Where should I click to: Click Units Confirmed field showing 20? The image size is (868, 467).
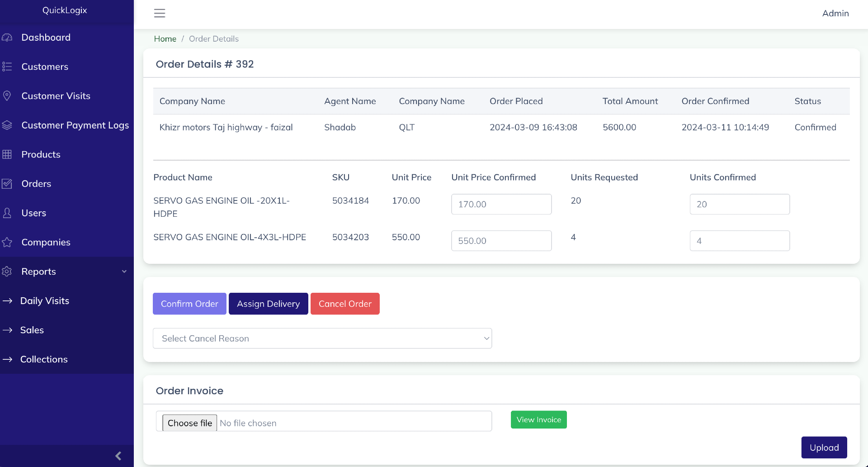(x=739, y=204)
